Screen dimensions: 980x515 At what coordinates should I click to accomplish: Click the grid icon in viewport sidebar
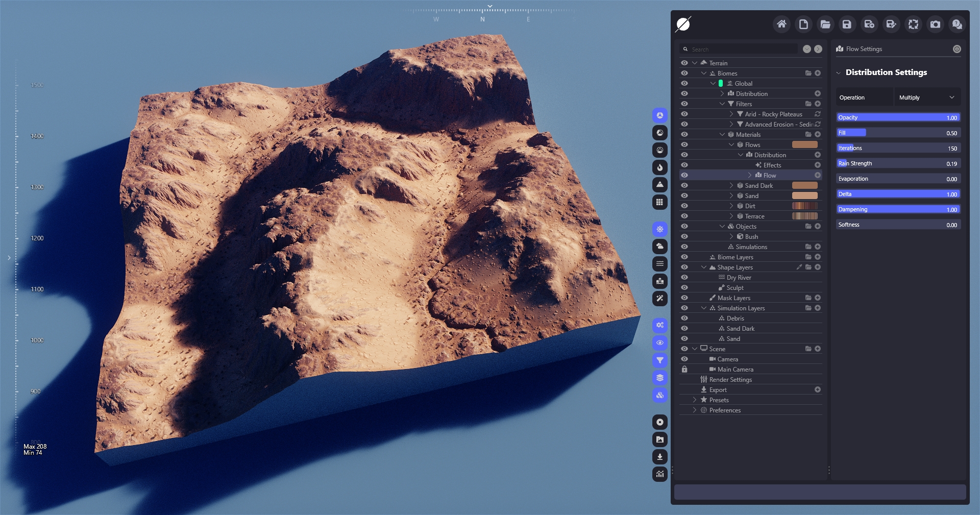[x=660, y=202]
